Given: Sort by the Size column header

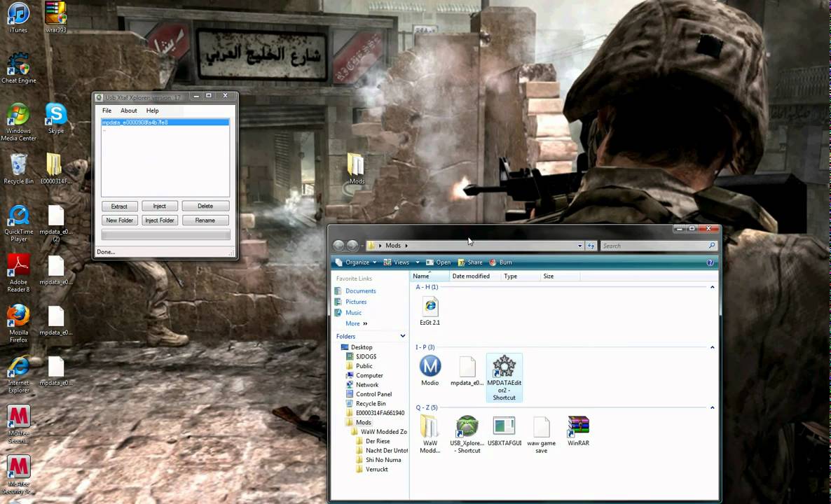Looking at the screenshot, I should [560, 276].
